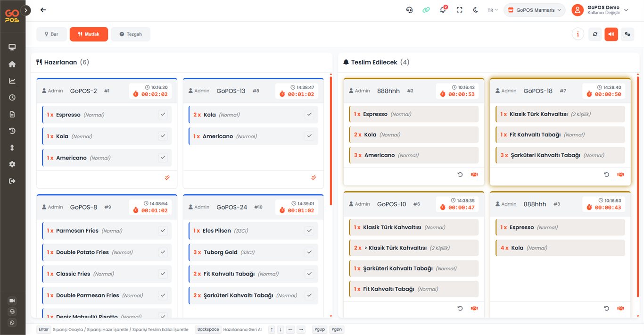Image resolution: width=644 pixels, height=335 pixels.
Task: Open the info icon beside refresh
Action: (578, 34)
